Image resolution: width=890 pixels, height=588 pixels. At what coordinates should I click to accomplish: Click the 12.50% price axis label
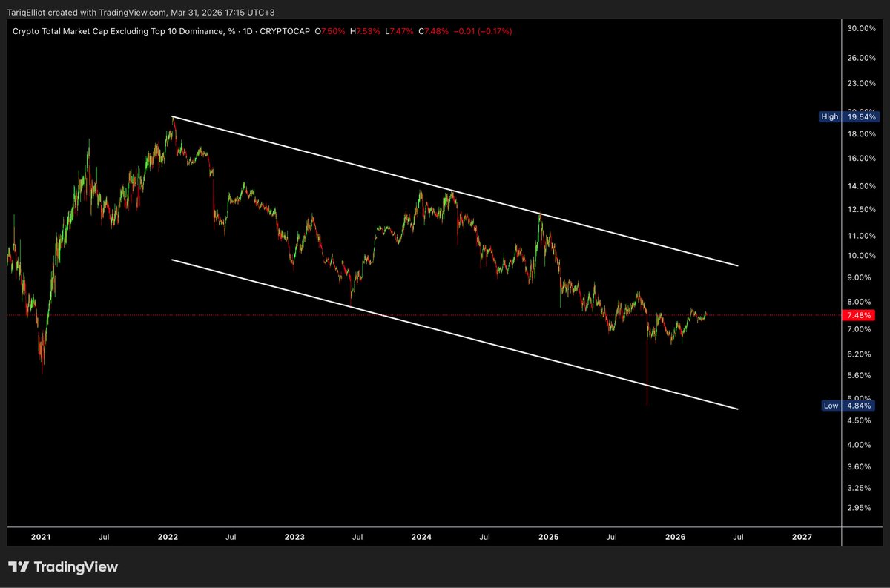tap(861, 210)
